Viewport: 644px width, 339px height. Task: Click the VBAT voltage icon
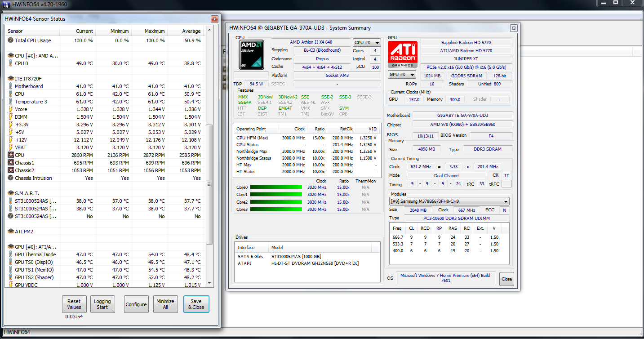click(x=11, y=147)
